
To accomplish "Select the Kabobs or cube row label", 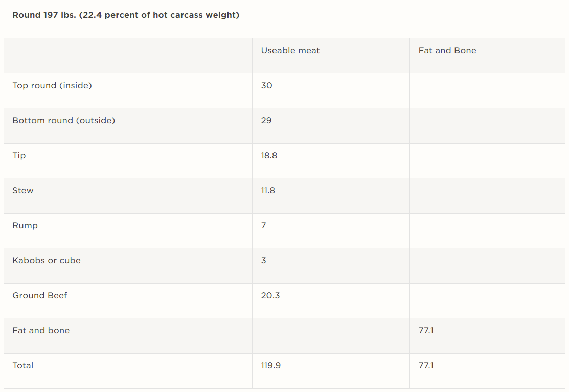I will [x=47, y=261].
